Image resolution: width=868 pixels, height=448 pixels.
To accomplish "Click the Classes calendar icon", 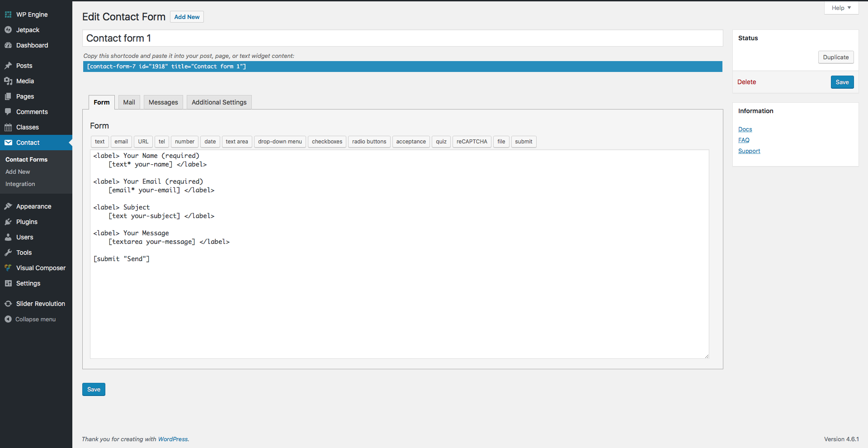I will 8,127.
